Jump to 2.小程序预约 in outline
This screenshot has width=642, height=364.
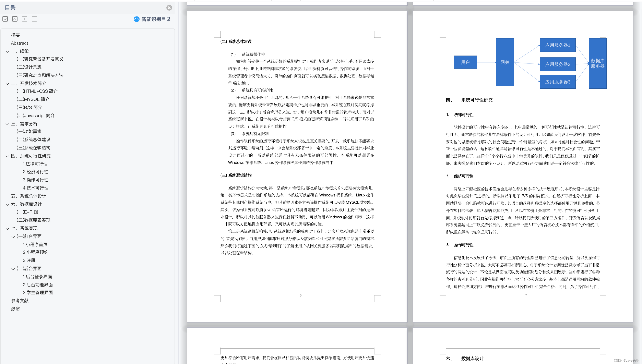tap(36, 252)
